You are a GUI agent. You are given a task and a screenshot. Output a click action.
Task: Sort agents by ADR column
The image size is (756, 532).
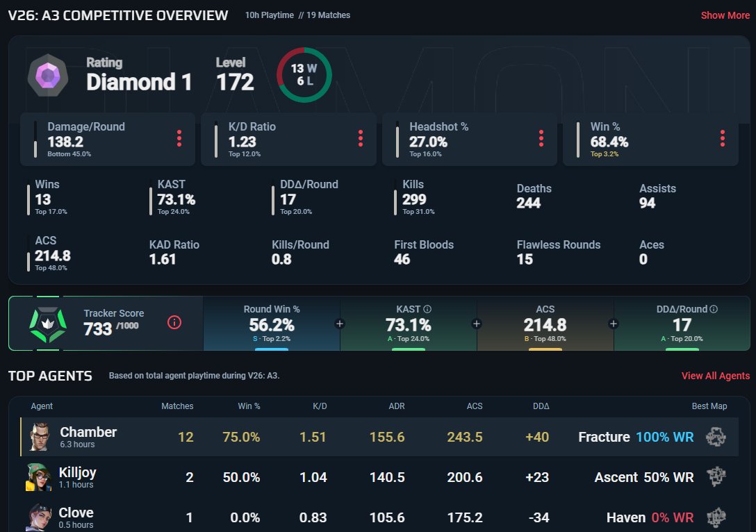tap(397, 406)
